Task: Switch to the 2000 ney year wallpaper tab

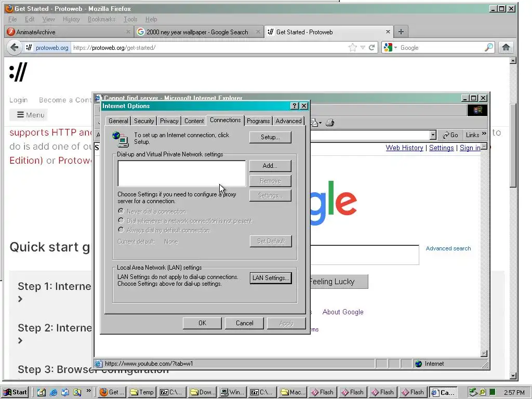Action: pyautogui.click(x=198, y=32)
